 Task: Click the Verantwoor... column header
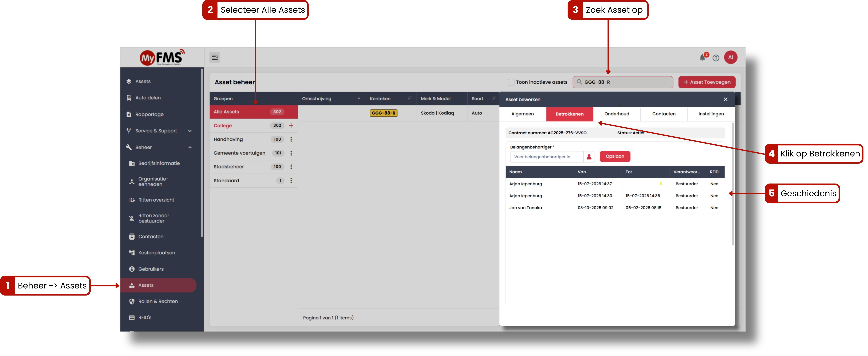687,172
